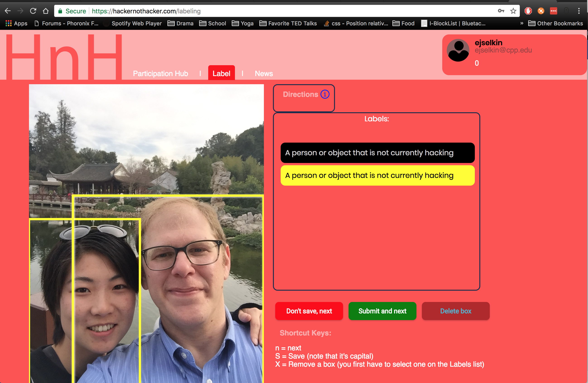Open the Other Bookmarks folder
This screenshot has height=383, width=588.
(555, 23)
